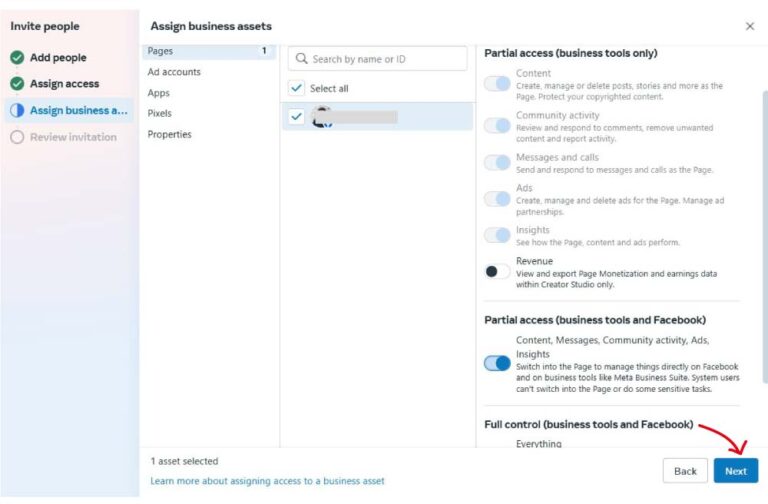The image size is (768, 504).
Task: Select the Review invitation step
Action: [73, 137]
